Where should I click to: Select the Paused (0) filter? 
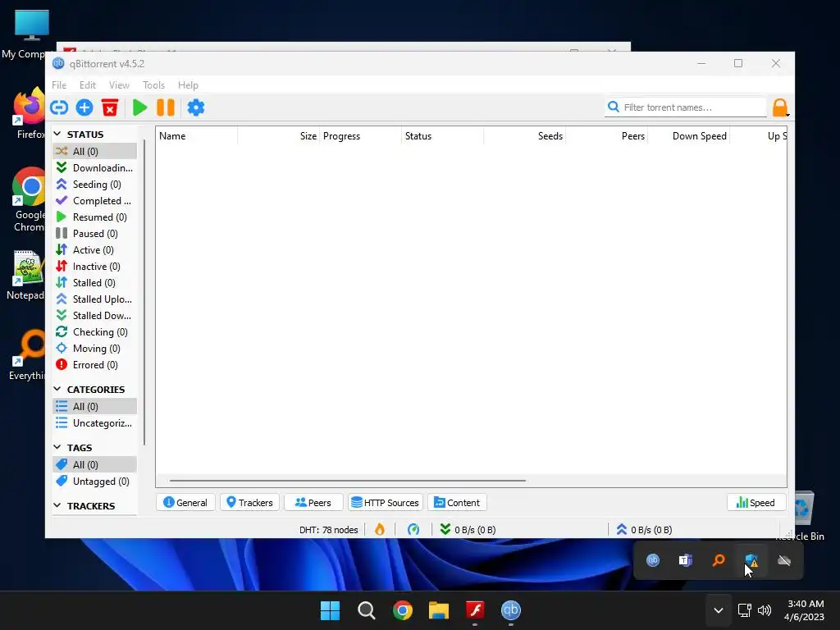pos(94,234)
